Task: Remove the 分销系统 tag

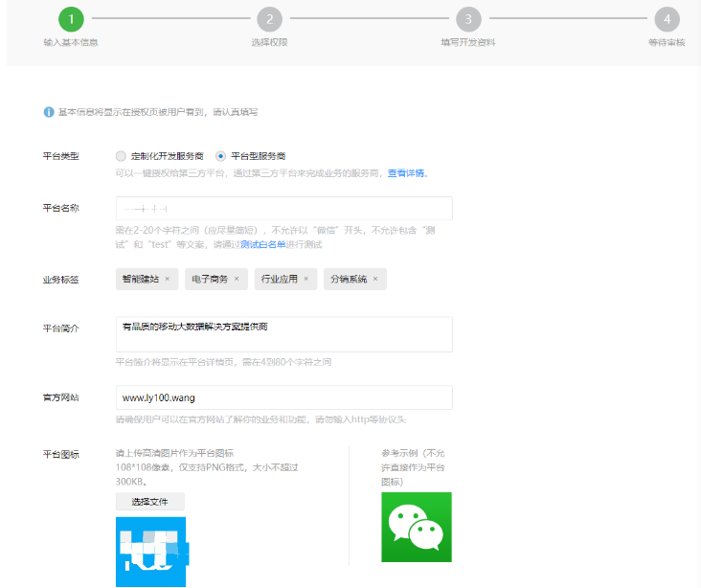Action: point(375,280)
